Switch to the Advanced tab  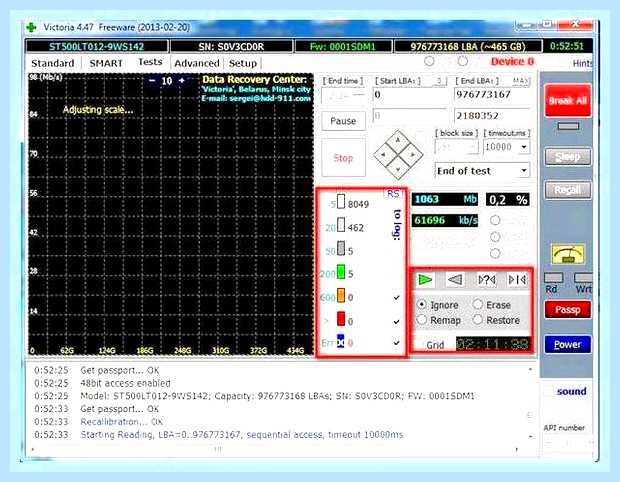click(197, 63)
